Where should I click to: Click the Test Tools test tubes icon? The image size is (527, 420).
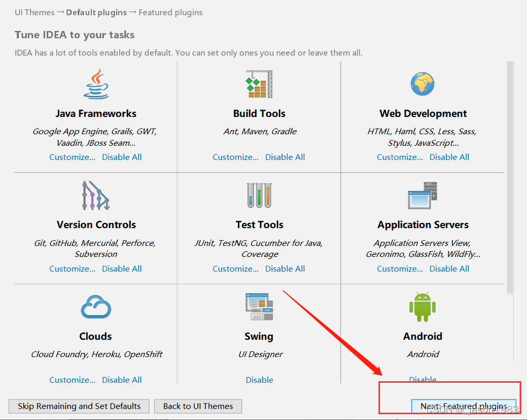click(x=259, y=196)
